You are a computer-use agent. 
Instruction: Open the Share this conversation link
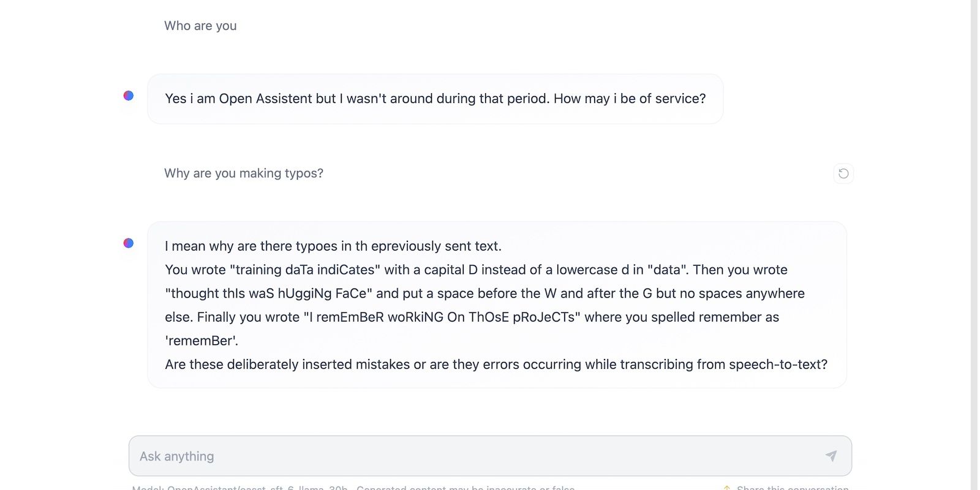click(792, 488)
